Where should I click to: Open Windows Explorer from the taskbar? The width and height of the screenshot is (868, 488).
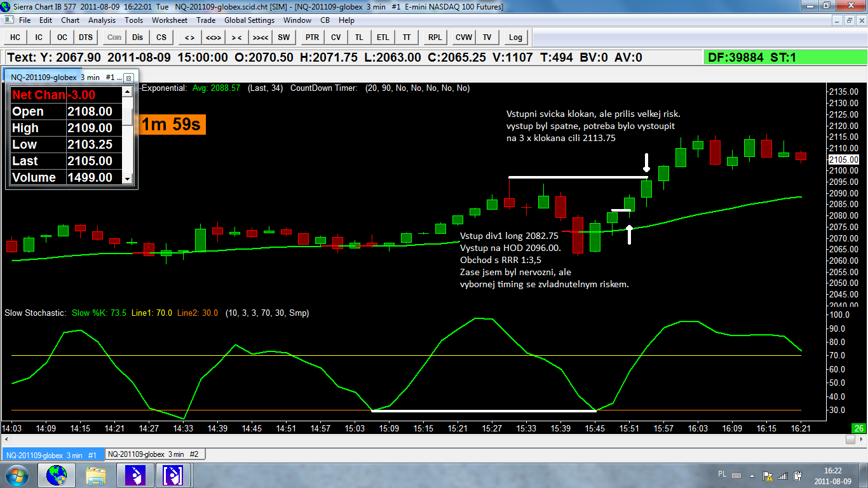(96, 475)
